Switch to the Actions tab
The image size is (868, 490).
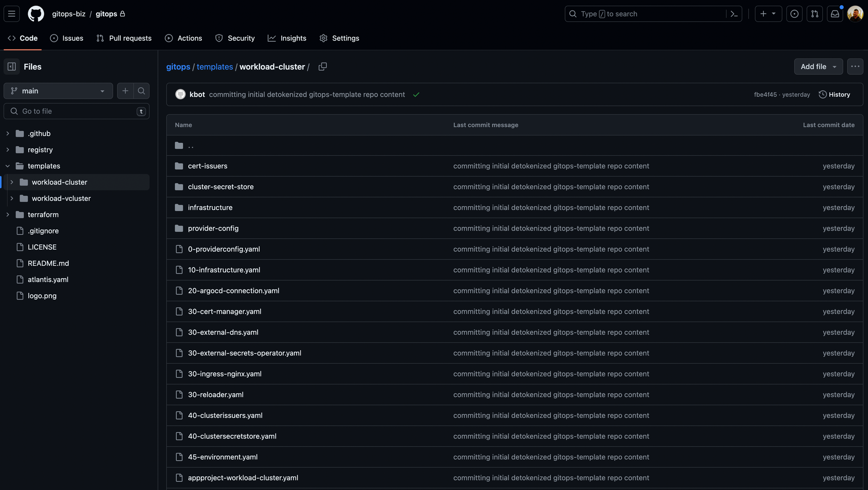184,38
